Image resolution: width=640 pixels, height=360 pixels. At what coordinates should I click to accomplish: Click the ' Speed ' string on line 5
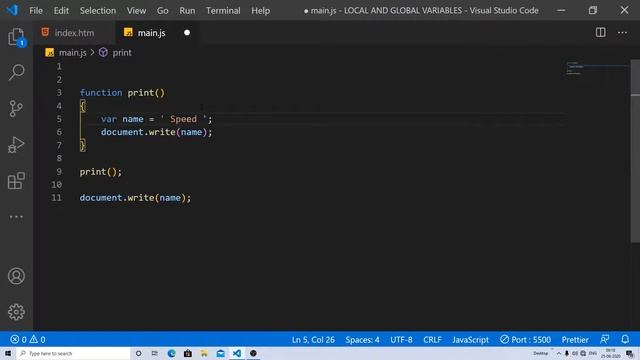(x=184, y=119)
